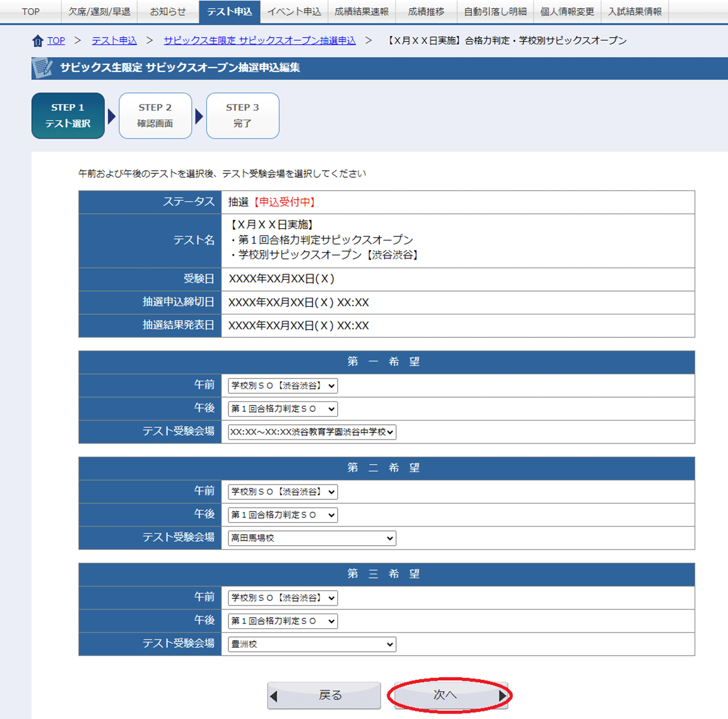
Task: Click the 抽選申込締切日 row label
Action: [178, 302]
